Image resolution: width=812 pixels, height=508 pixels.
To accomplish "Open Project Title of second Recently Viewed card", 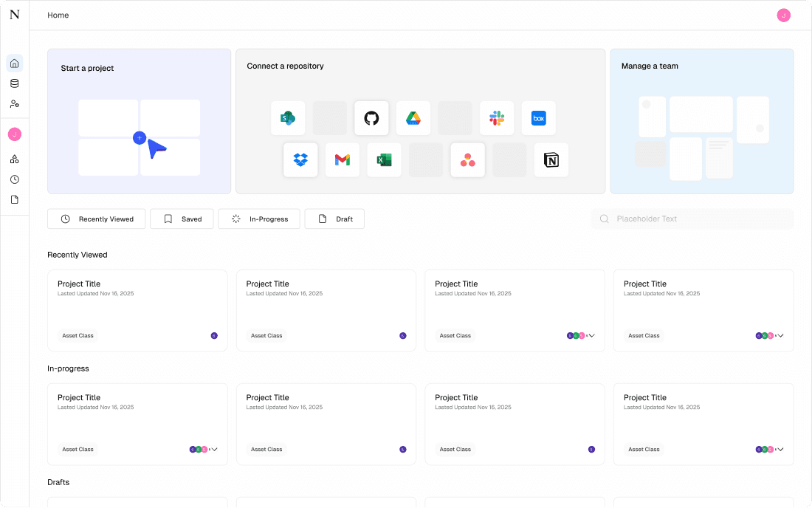I will tap(267, 284).
